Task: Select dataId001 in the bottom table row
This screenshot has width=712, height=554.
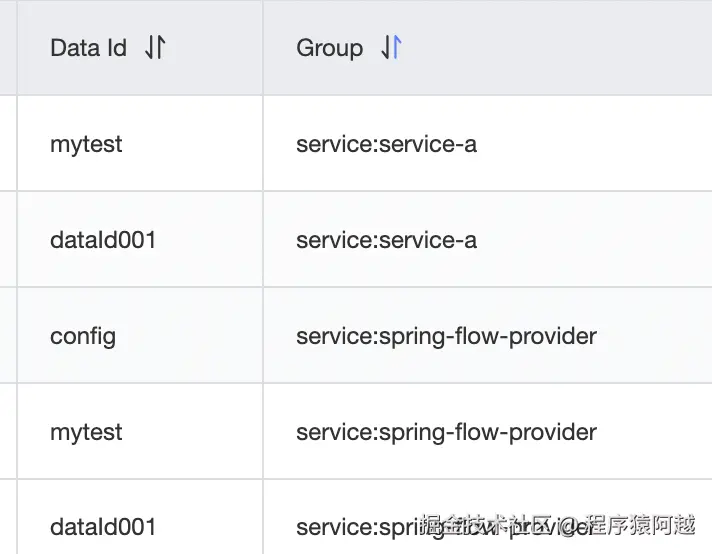Action: (103, 526)
